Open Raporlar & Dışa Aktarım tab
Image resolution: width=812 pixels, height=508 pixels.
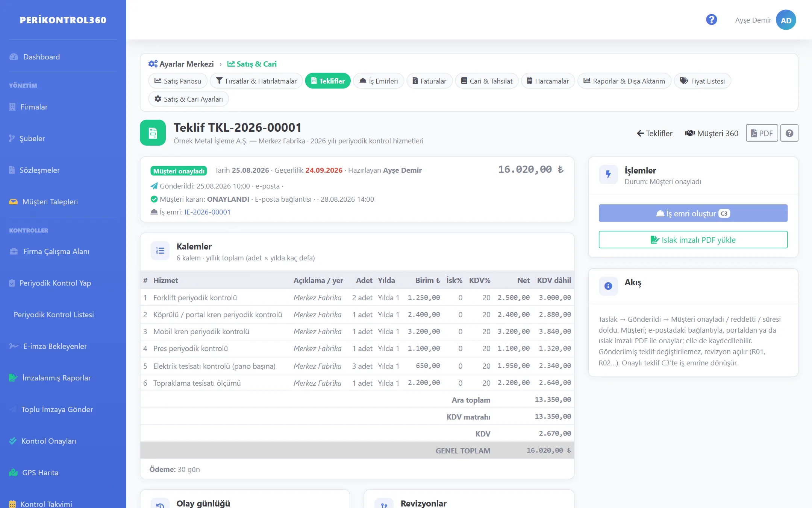tap(624, 81)
